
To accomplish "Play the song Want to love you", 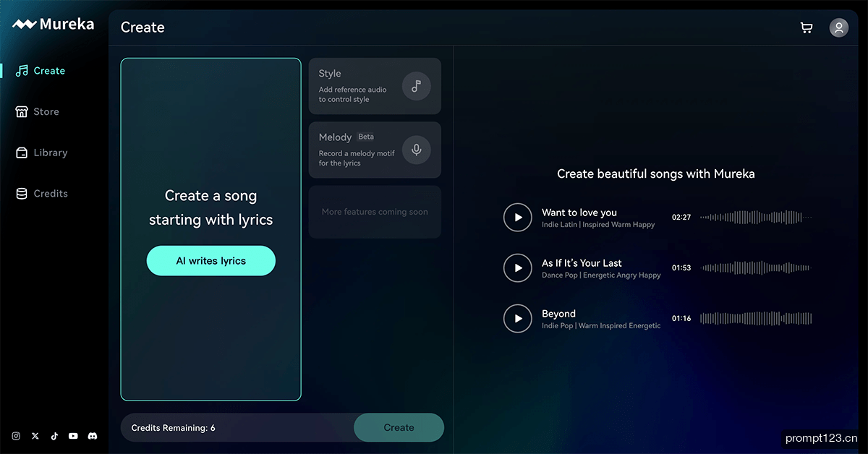I will coord(518,218).
